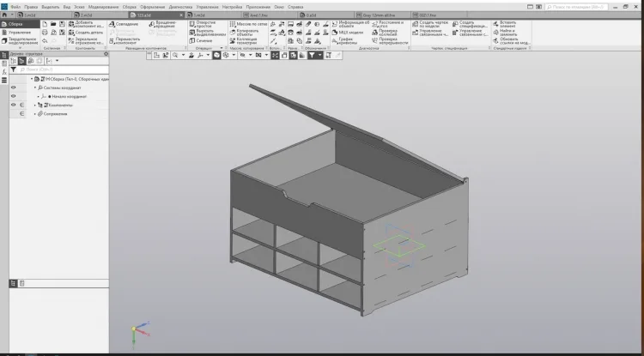Image resolution: width=644 pixels, height=356 pixels.
Task: Toggle visibility eye for Системы координат
Action: [14, 87]
